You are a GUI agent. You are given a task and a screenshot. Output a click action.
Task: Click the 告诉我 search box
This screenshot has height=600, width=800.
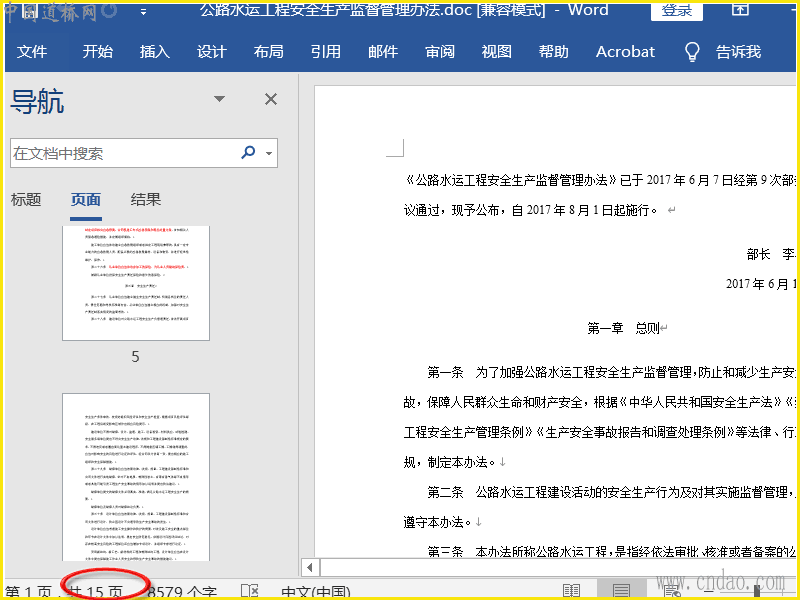738,52
